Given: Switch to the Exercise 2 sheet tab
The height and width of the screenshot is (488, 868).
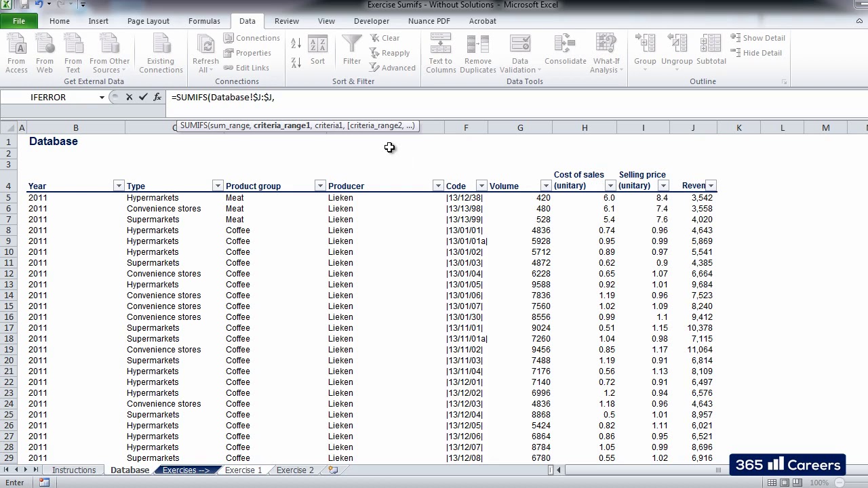Looking at the screenshot, I should [295, 470].
